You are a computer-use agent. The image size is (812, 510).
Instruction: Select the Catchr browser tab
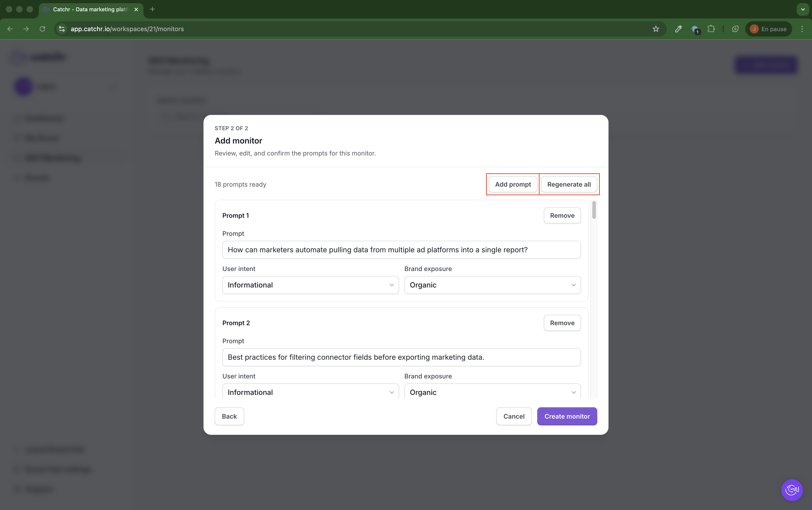click(x=90, y=9)
